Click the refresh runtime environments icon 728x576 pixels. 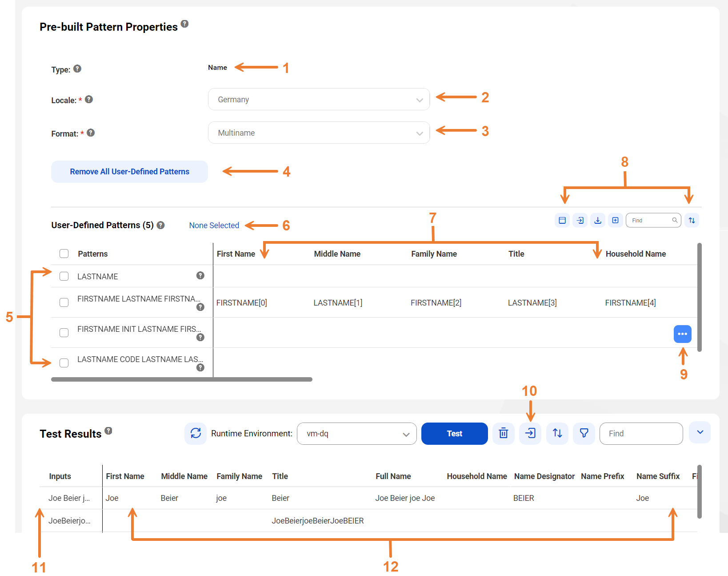[x=196, y=433]
